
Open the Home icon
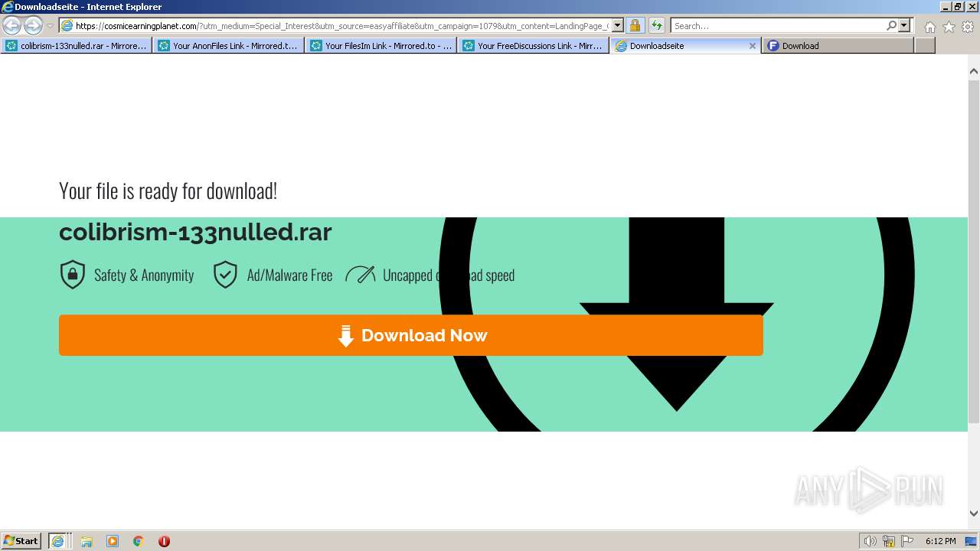pyautogui.click(x=929, y=27)
